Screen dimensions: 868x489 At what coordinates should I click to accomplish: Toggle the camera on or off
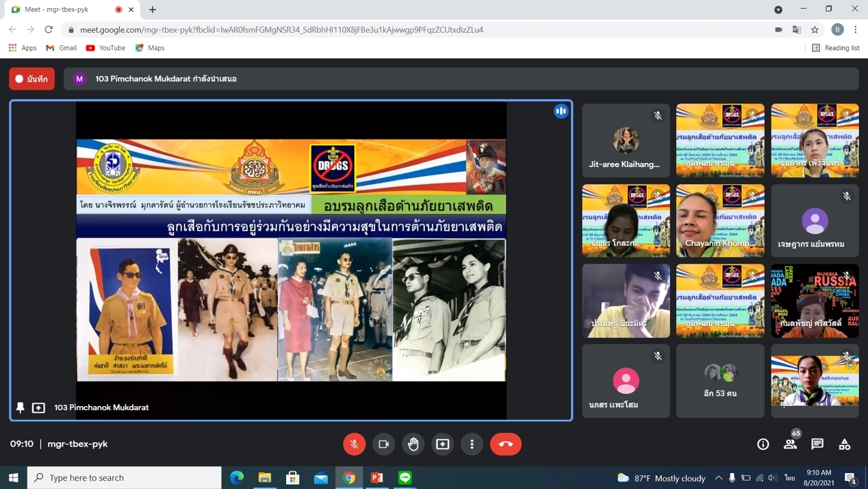[383, 444]
